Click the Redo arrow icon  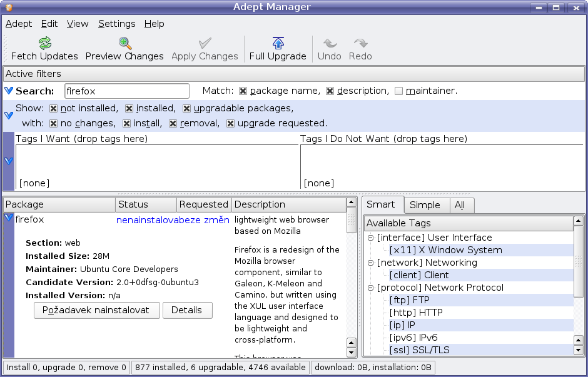pos(360,43)
